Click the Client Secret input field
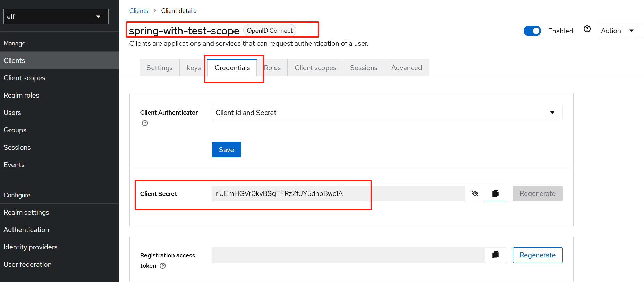 338,193
